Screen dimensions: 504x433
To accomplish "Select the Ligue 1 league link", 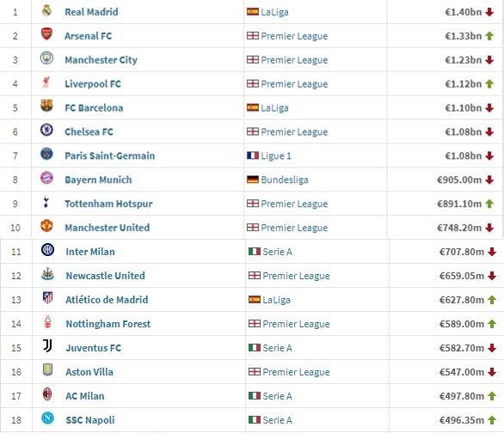I will (x=276, y=156).
